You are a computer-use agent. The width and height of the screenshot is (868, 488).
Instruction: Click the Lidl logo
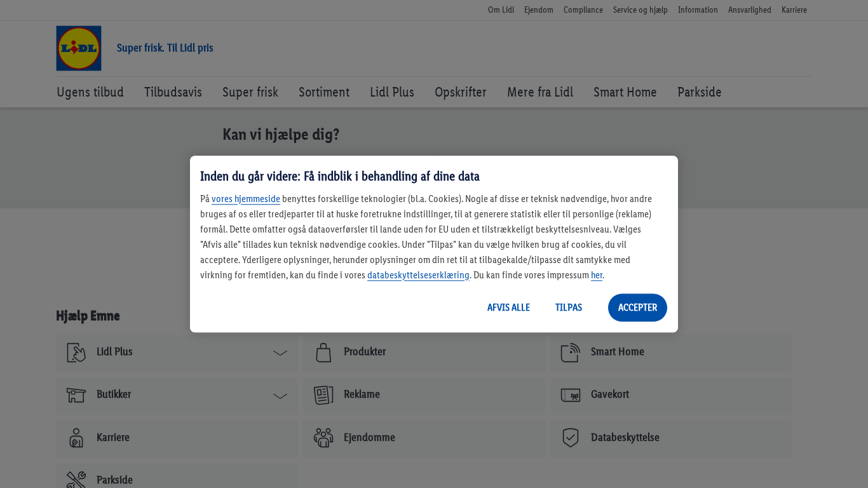[79, 48]
